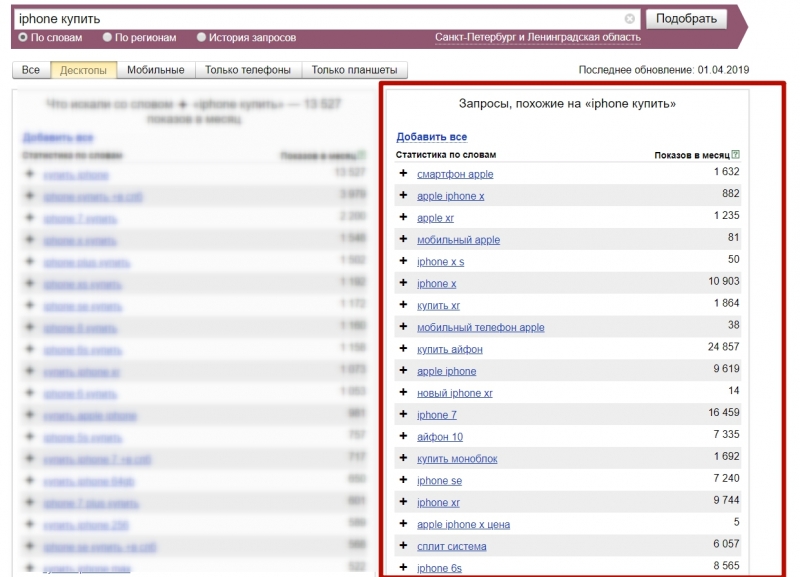Open the 'мобильный телефон apple' link

click(x=481, y=328)
